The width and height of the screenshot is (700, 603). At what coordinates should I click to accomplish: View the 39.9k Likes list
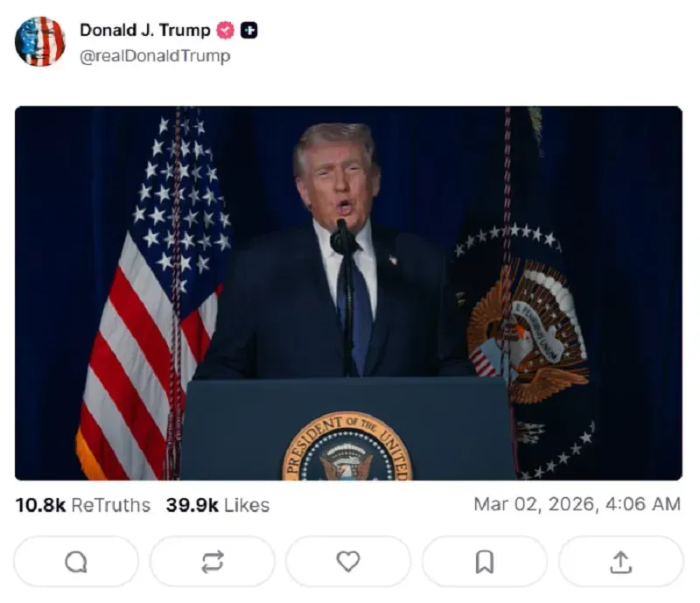click(x=218, y=505)
